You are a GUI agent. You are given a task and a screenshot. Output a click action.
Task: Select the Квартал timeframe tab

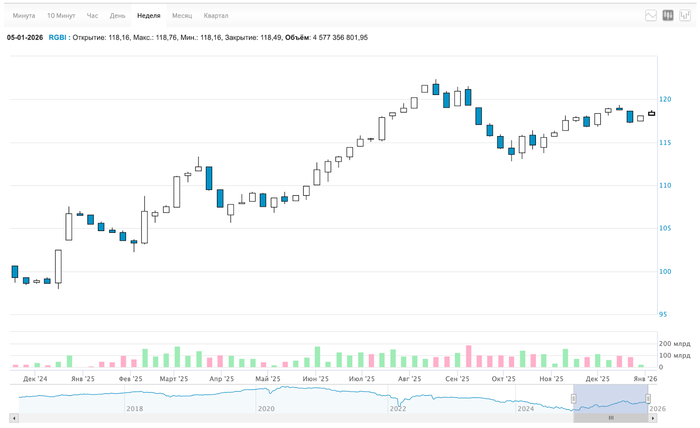pyautogui.click(x=216, y=16)
